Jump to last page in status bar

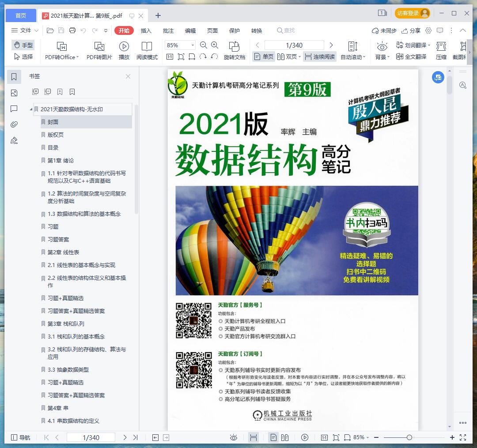(136, 437)
